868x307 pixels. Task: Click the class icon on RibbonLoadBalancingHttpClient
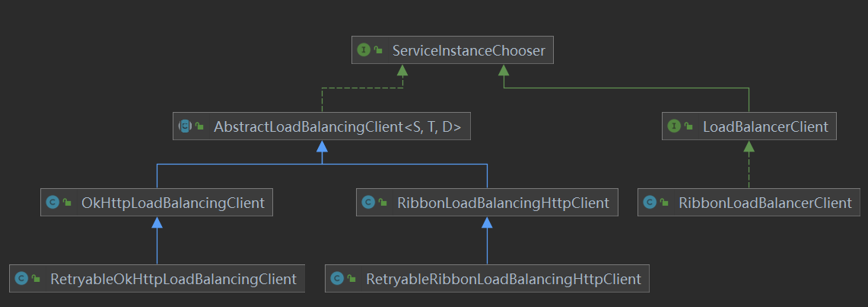tap(368, 203)
